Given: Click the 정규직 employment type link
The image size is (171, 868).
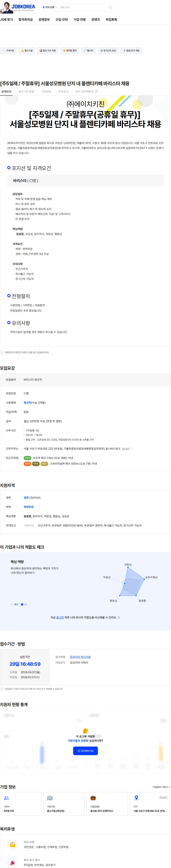Looking at the screenshot, I should pyautogui.click(x=27, y=403).
